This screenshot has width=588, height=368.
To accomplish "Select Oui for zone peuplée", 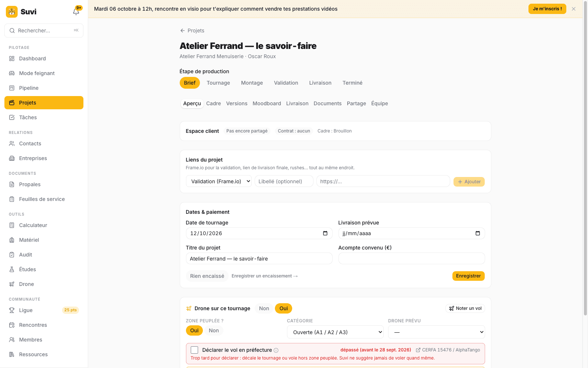I will click(194, 330).
